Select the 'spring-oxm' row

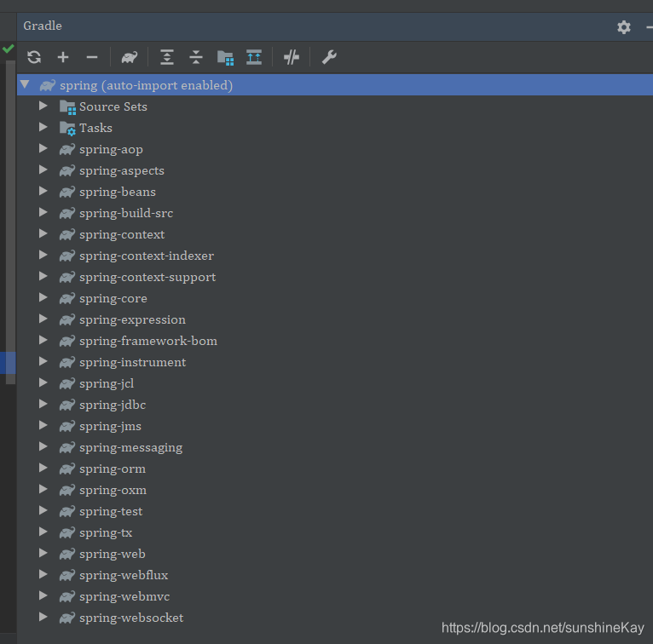(x=335, y=490)
